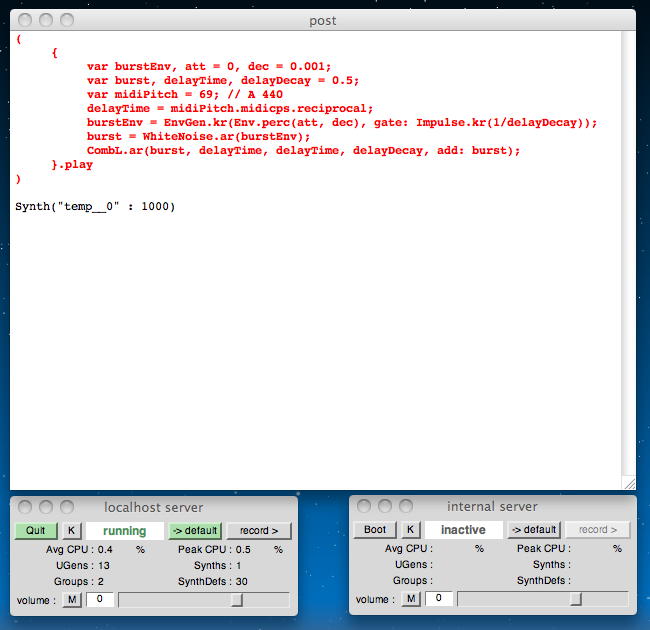
Task: Mute the localhost server volume
Action: coord(72,599)
